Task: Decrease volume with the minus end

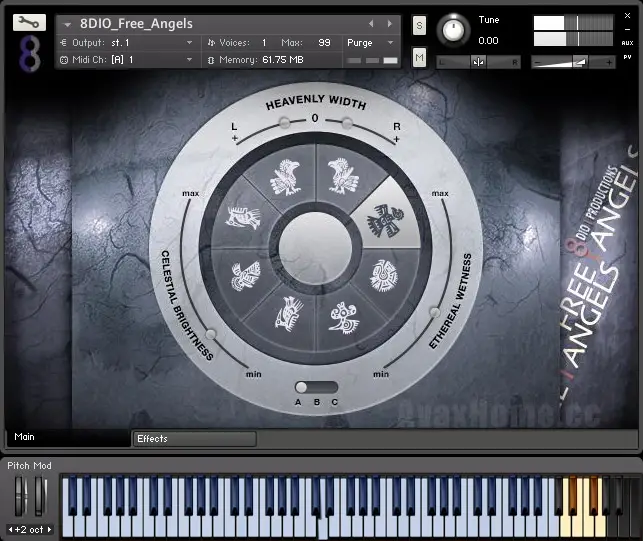Action: click(537, 62)
